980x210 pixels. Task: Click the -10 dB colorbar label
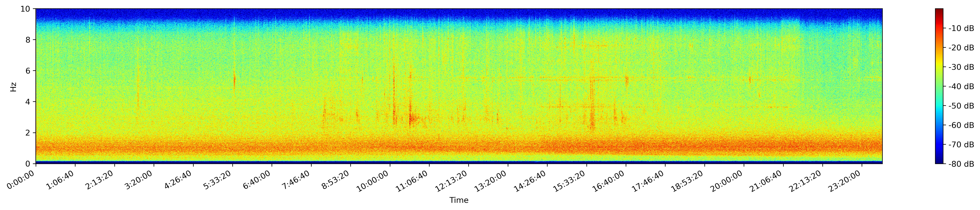(x=961, y=28)
